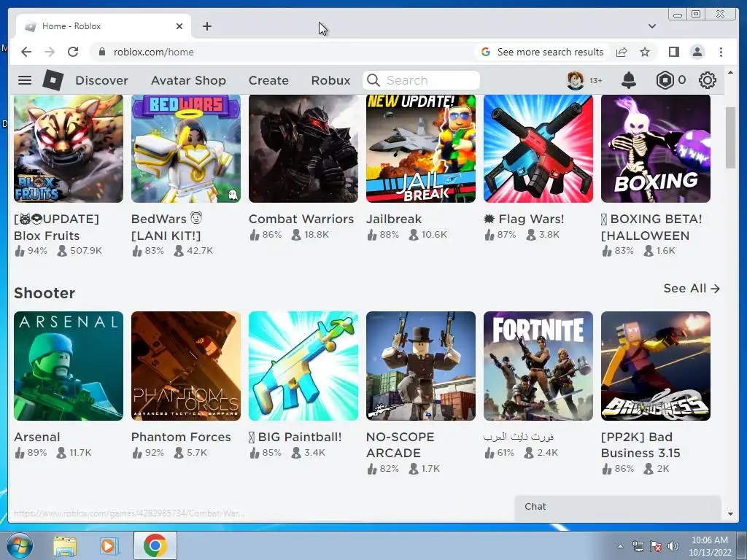Open the Robux menu
The height and width of the screenshot is (560, 747).
[x=330, y=80]
